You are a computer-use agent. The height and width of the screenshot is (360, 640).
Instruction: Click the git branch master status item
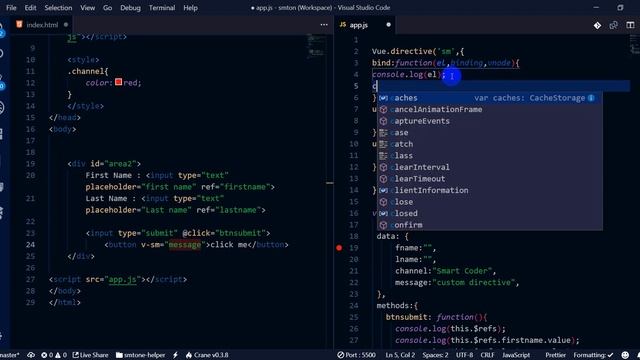10,355
